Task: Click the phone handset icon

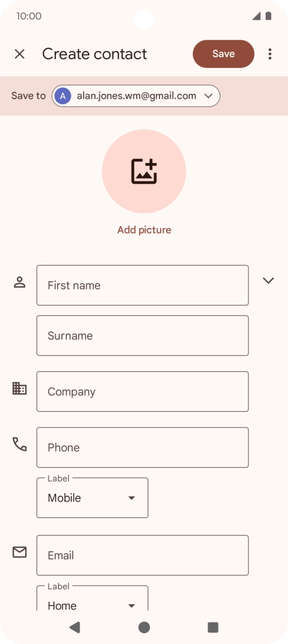Action: click(x=19, y=443)
